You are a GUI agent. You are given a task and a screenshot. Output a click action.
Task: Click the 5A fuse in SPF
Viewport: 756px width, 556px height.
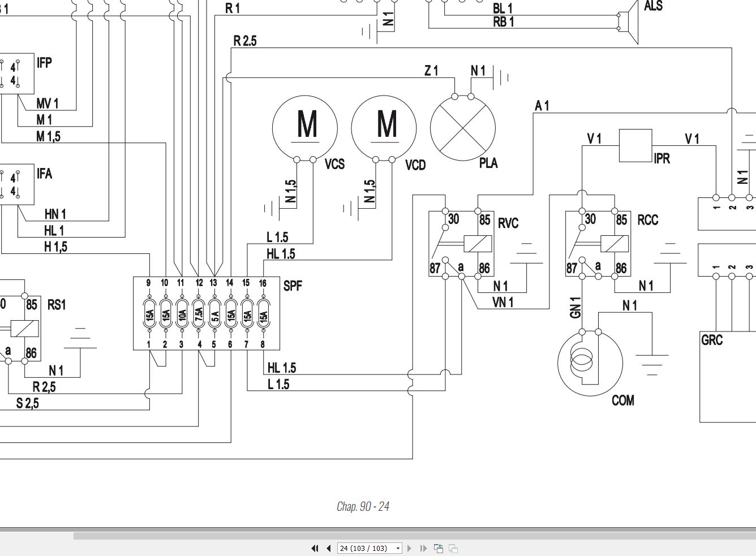point(214,314)
